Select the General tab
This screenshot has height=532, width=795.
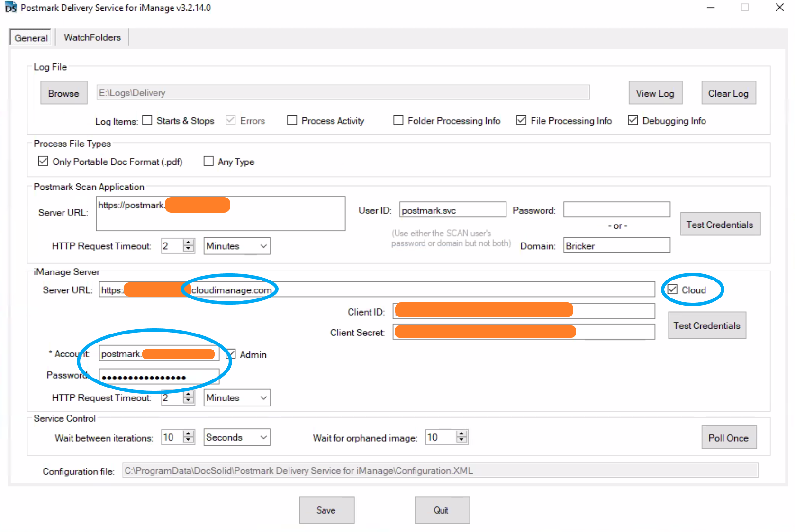31,38
